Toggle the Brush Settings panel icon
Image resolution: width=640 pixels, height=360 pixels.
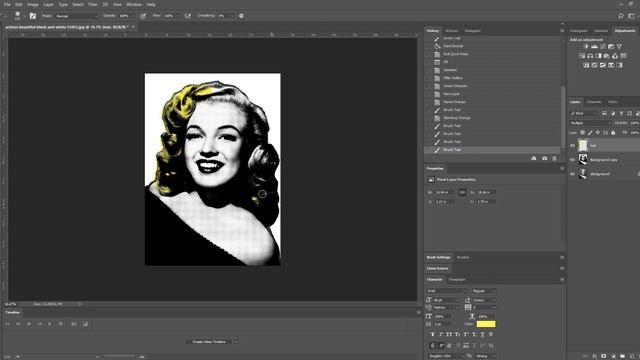(33, 16)
